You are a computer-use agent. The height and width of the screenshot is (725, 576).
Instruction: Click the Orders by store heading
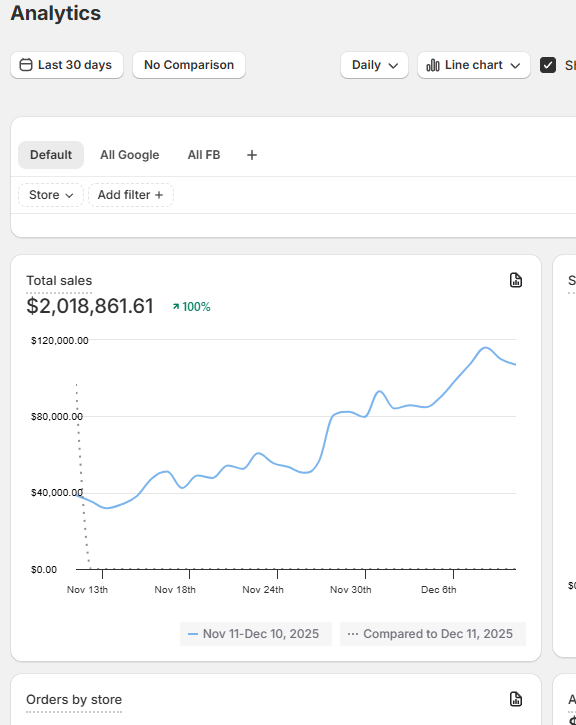pyautogui.click(x=74, y=700)
